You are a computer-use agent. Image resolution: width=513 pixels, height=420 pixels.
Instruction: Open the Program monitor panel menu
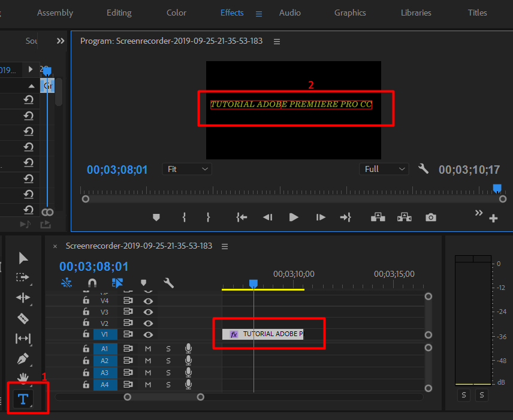pyautogui.click(x=276, y=41)
